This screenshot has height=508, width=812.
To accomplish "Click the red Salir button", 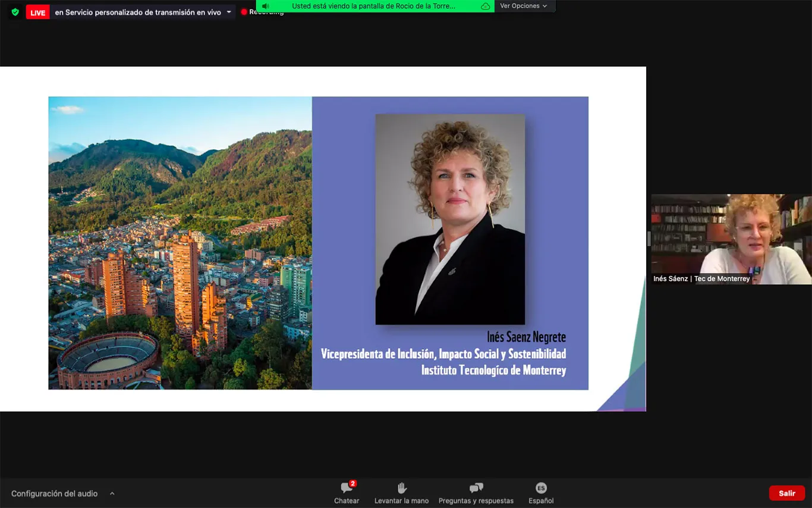I will point(787,493).
